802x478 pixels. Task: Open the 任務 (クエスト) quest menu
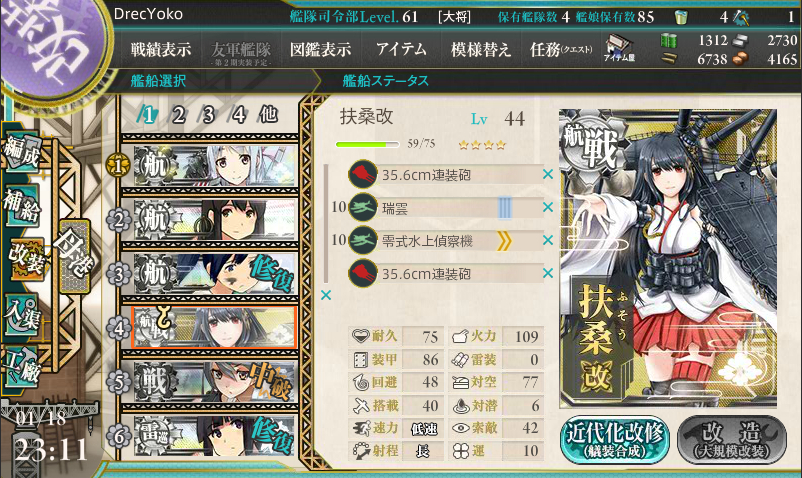click(561, 50)
